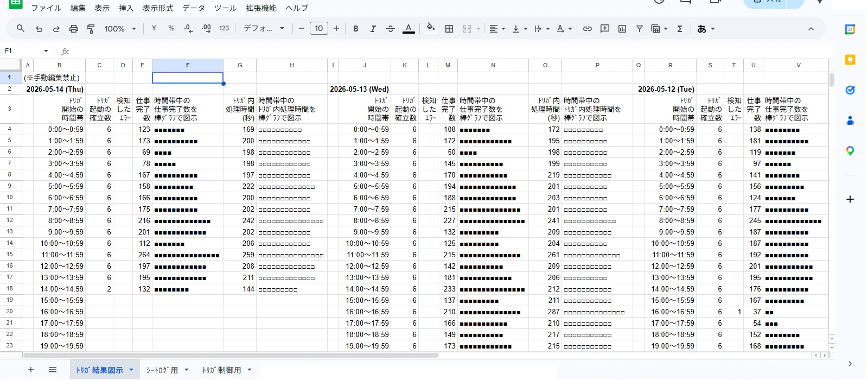Undo the last action
This screenshot has width=868, height=380.
tap(39, 29)
